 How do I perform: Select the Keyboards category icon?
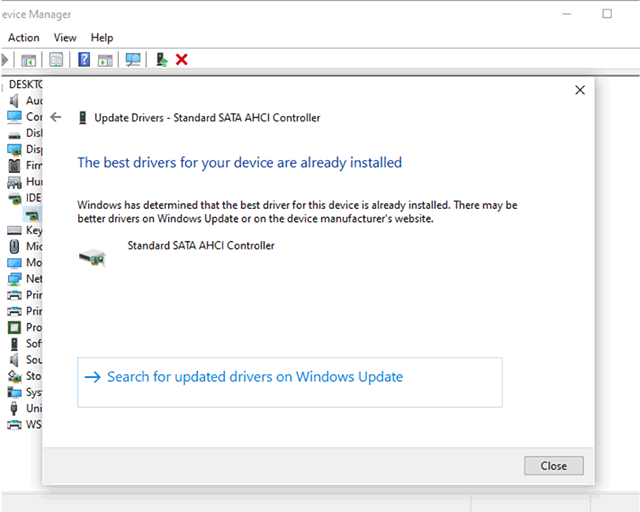click(14, 231)
